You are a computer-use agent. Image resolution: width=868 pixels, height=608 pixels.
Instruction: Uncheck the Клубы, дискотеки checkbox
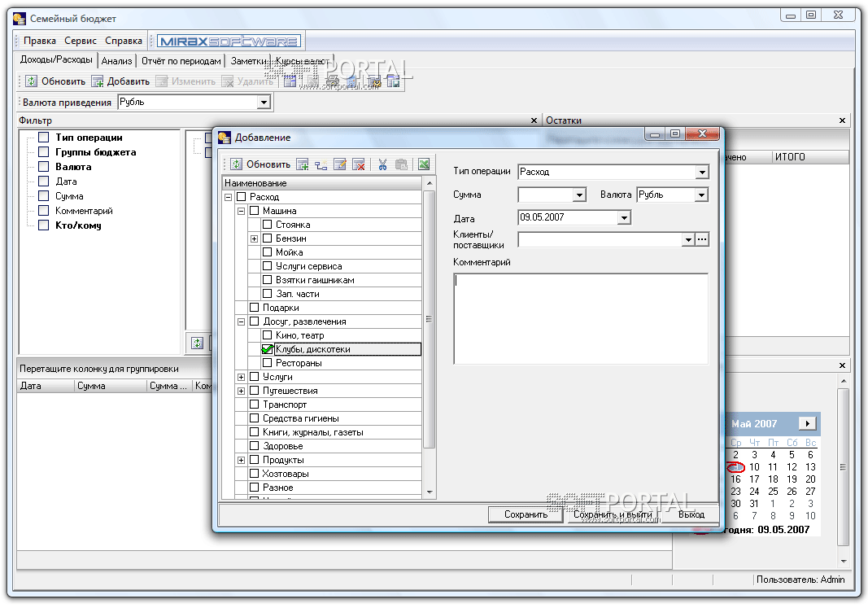(x=268, y=349)
